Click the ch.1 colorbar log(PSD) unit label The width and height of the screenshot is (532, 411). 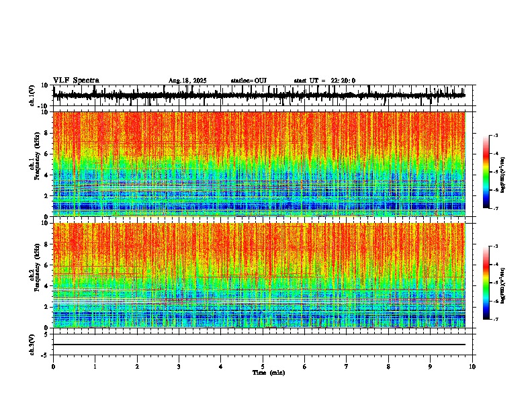(x=503, y=175)
